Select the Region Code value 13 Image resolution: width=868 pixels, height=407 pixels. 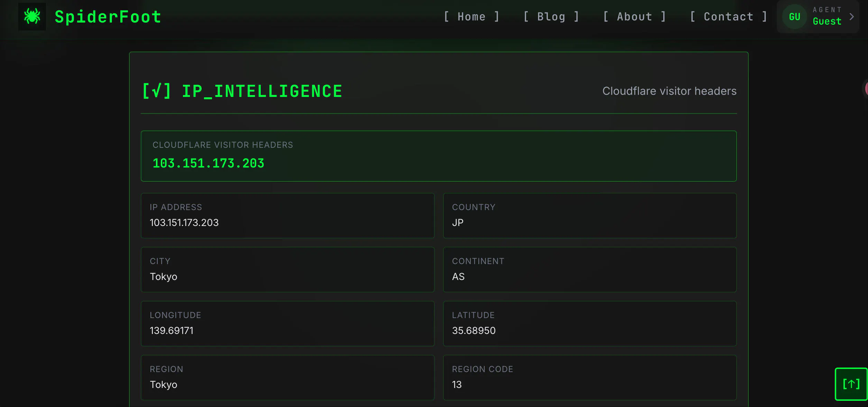coord(456,385)
